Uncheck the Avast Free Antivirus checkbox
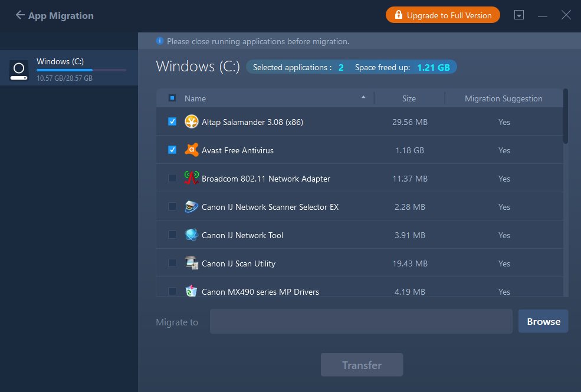The height and width of the screenshot is (392, 581). tap(172, 150)
